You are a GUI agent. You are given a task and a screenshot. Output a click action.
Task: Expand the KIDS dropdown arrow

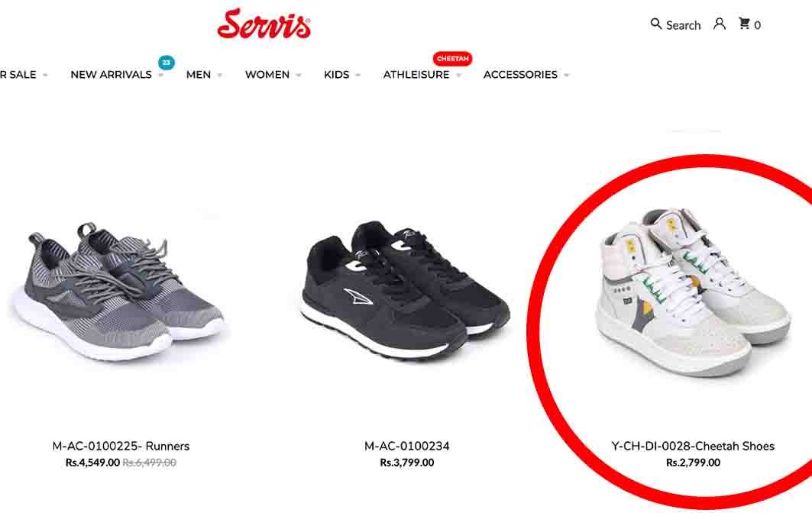pyautogui.click(x=357, y=75)
